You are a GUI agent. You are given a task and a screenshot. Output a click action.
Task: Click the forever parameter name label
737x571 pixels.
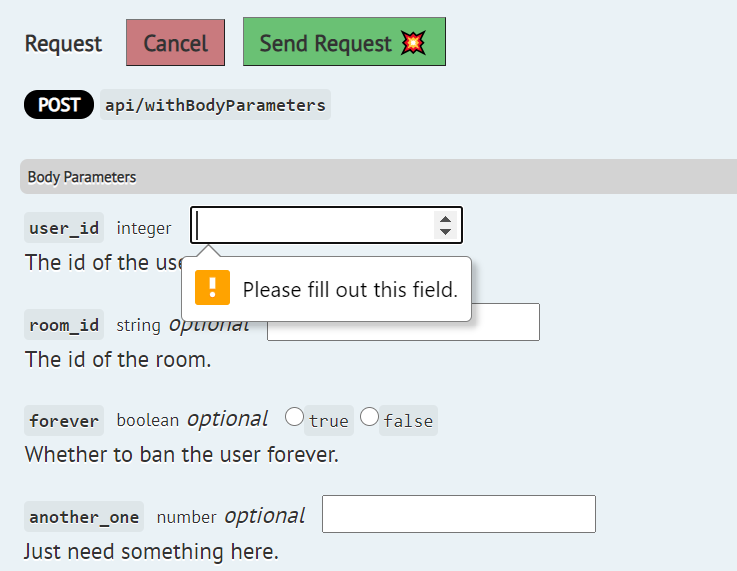click(64, 421)
